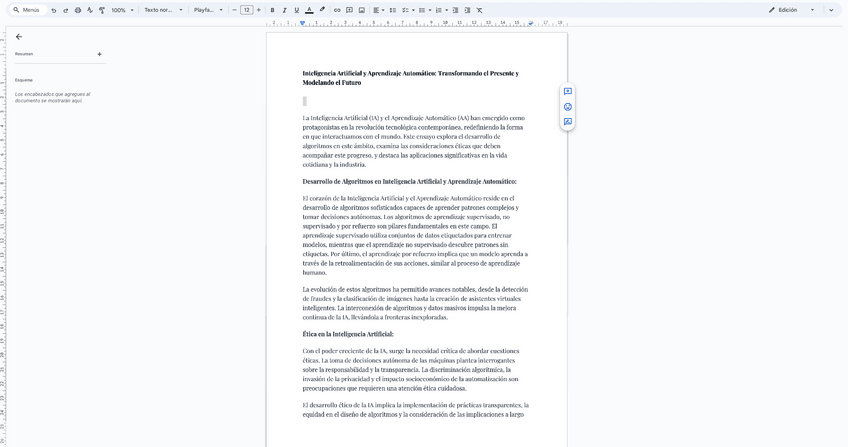
Task: Open the highlight color picker
Action: coord(322,10)
